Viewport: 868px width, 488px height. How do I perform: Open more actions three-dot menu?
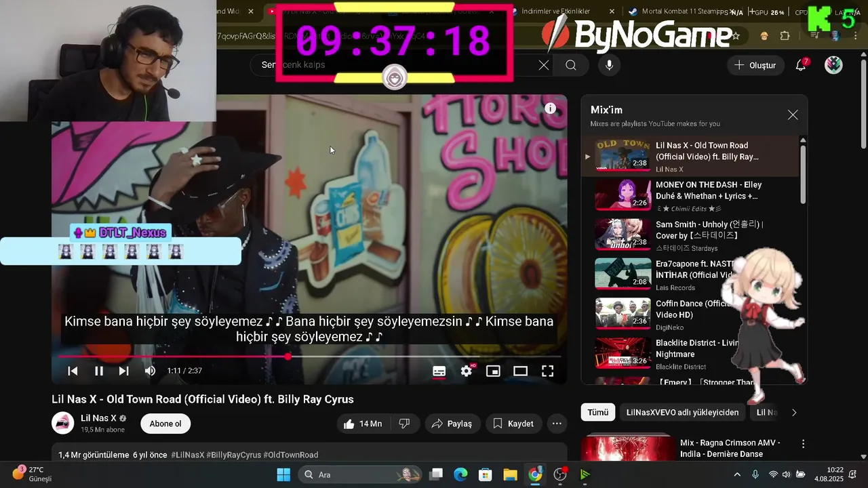557,424
